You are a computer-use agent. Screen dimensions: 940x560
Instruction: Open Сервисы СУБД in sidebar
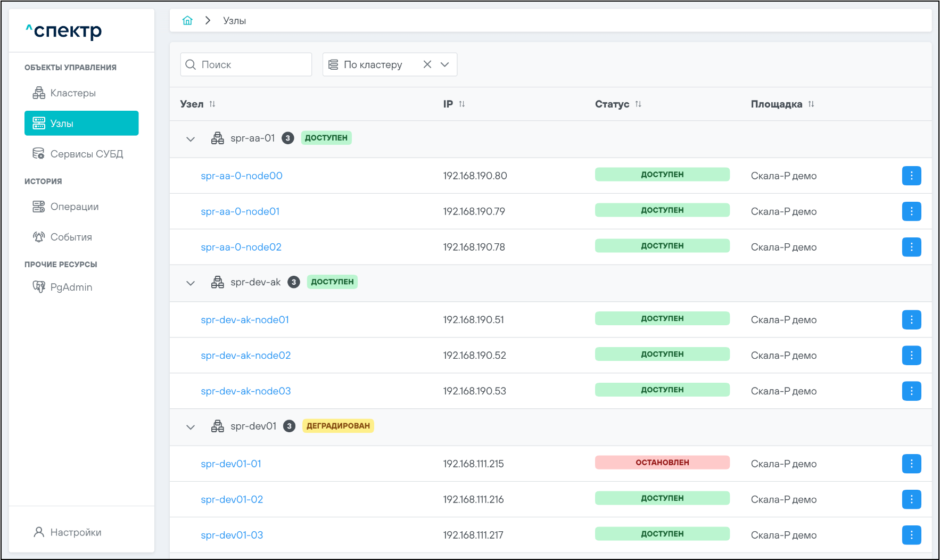point(86,154)
